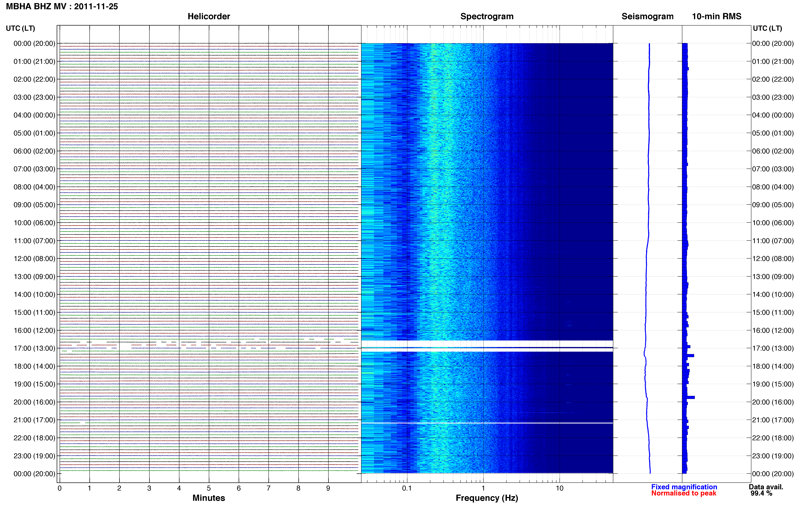Select the 'Helicorder' panel heading
The image size is (812, 508).
pos(208,16)
